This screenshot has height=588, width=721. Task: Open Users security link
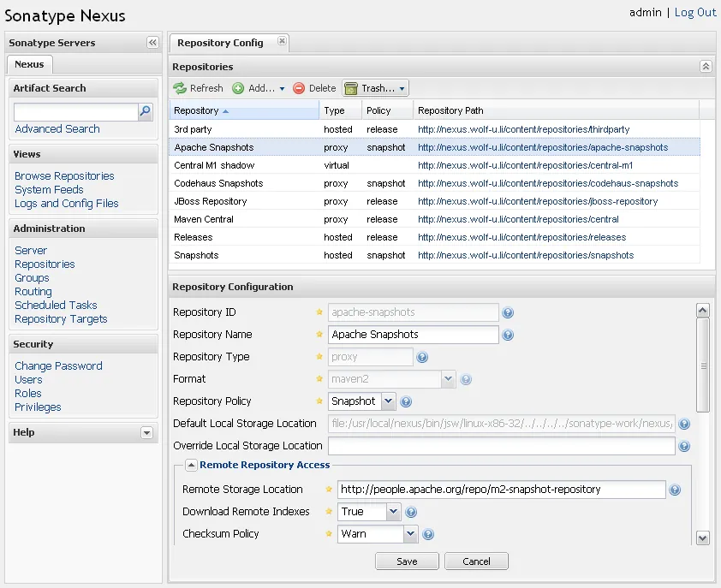tap(28, 380)
